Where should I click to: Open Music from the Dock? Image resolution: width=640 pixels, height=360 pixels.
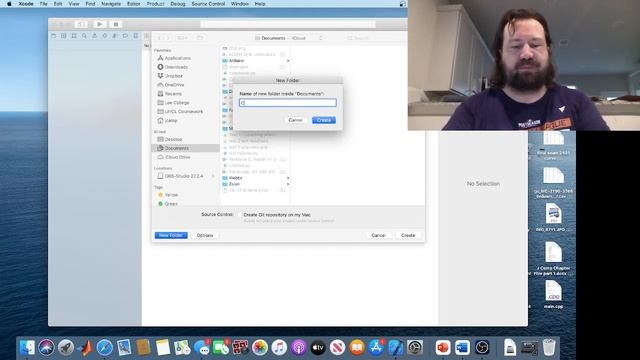click(279, 348)
